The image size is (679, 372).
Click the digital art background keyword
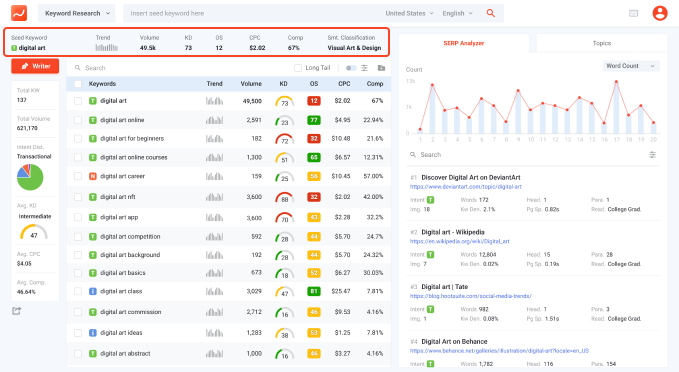click(130, 255)
